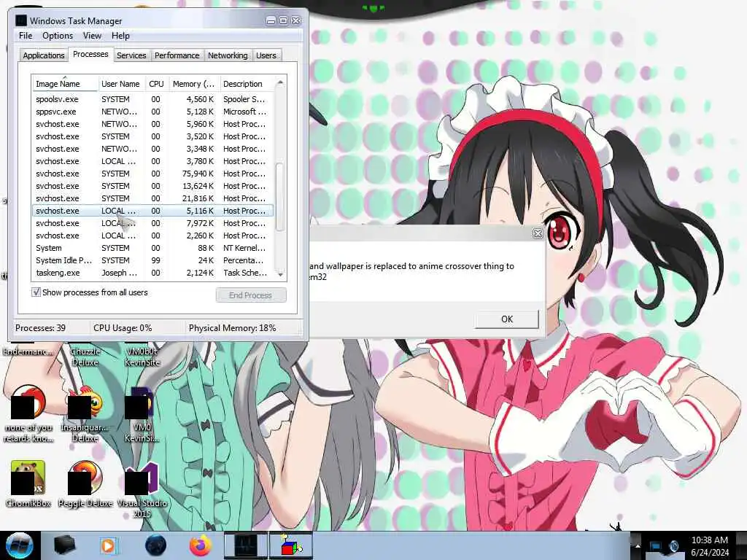Screen dimensions: 747x560
Task: Click OK in the message dialog
Action: coord(506,319)
